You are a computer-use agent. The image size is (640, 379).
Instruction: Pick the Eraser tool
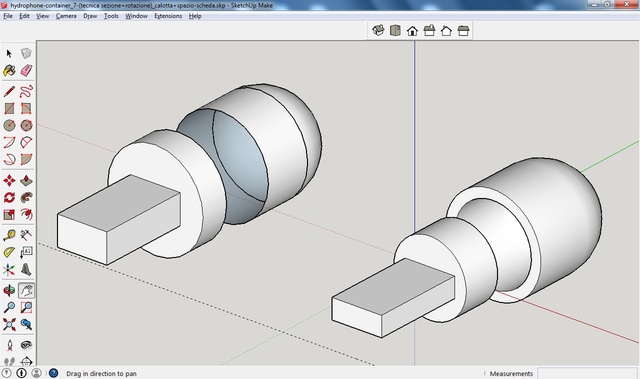click(x=26, y=70)
